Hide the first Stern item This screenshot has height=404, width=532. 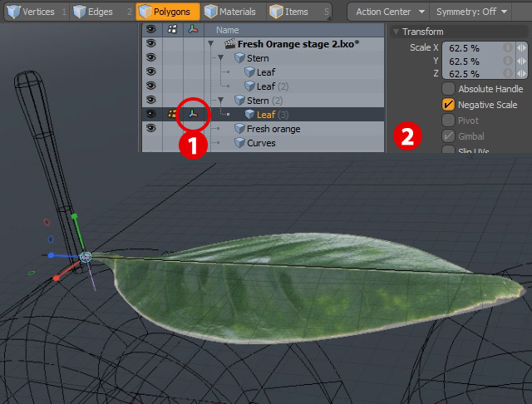click(151, 57)
